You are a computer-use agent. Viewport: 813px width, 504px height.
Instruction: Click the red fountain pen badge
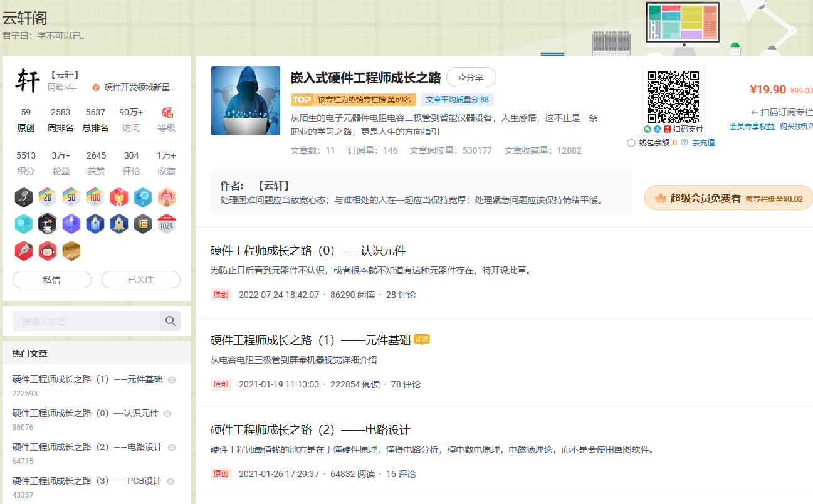(24, 251)
